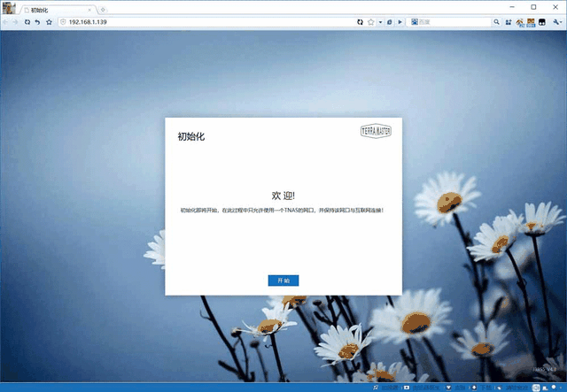Maximize the browser window
This screenshot has width=567, height=392.
click(533, 7)
